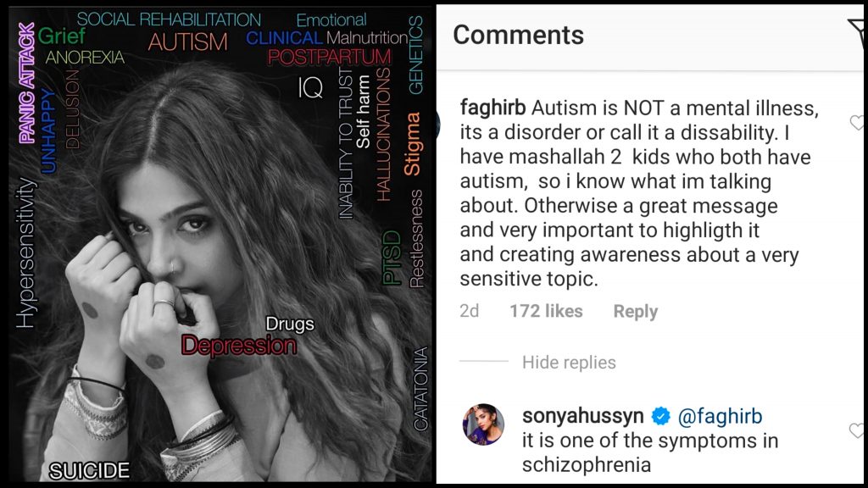Follow the @faghirb mention in reply
The width and height of the screenshot is (868, 488).
click(x=721, y=417)
